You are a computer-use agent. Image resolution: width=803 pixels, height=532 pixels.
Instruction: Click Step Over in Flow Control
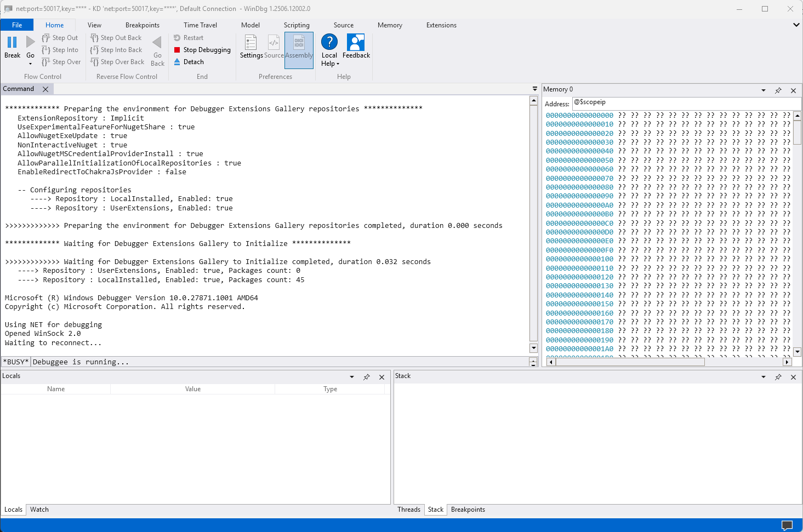click(x=61, y=62)
